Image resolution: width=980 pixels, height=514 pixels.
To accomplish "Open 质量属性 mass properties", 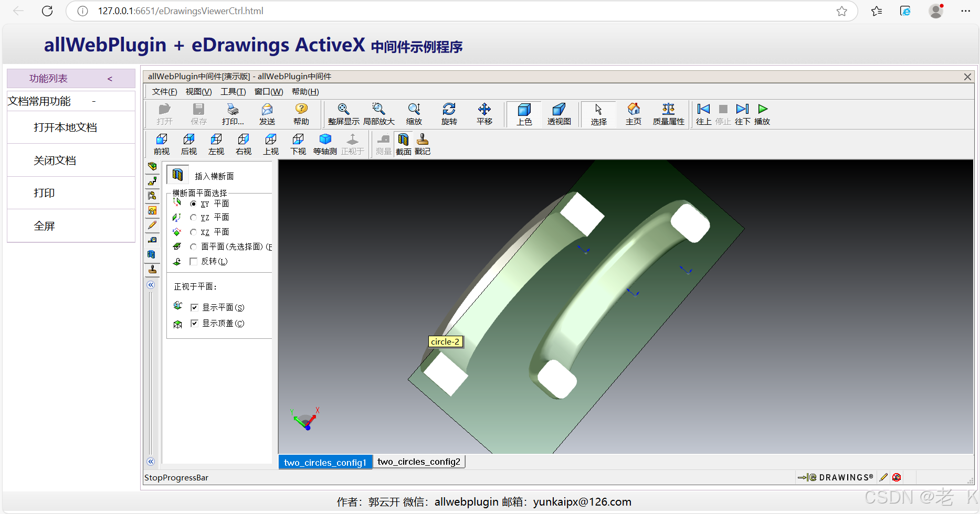I will pos(669,114).
